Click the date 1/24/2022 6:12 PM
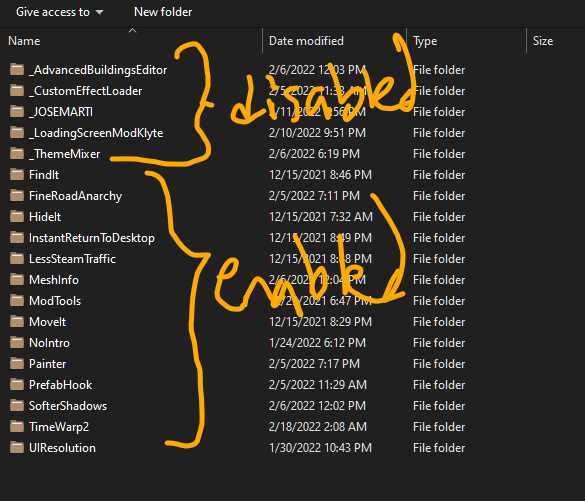This screenshot has height=501, width=585. tap(317, 342)
